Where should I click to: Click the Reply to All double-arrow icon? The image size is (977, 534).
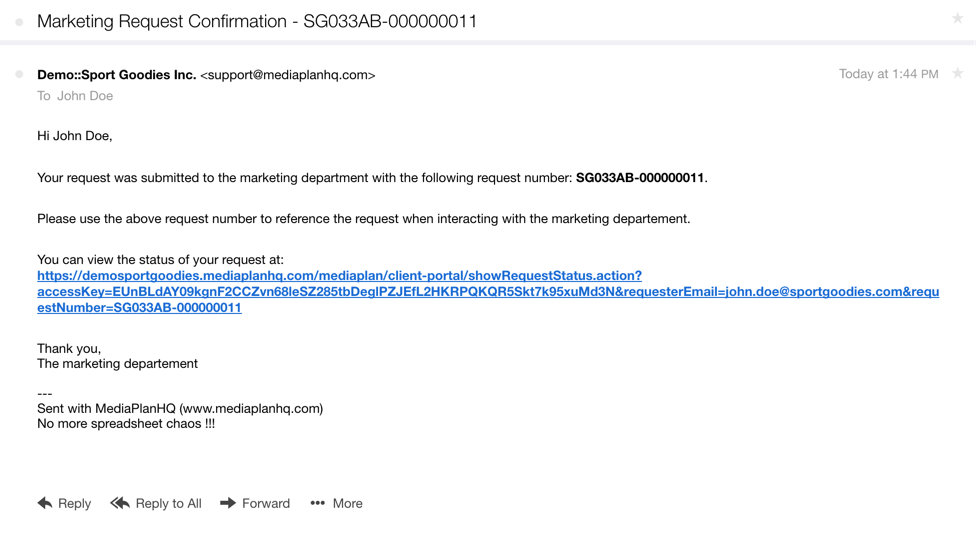click(120, 503)
